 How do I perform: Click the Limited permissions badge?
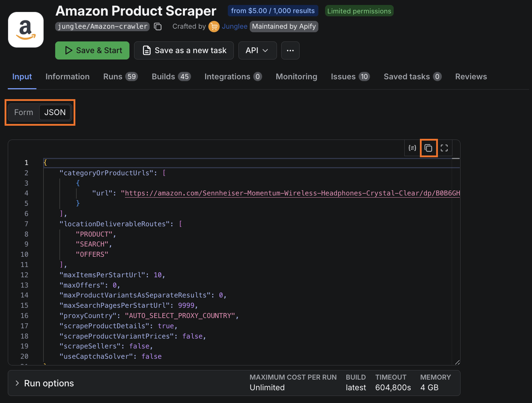(359, 11)
